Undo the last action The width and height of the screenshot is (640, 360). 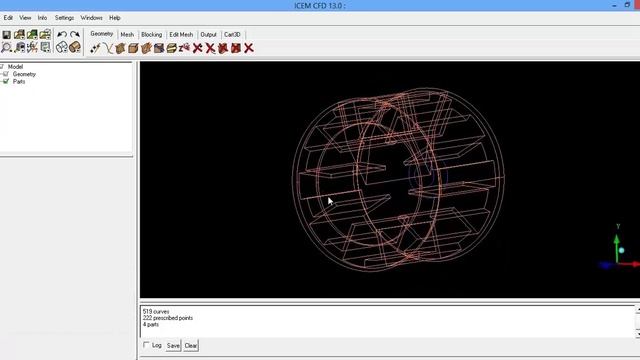click(62, 35)
